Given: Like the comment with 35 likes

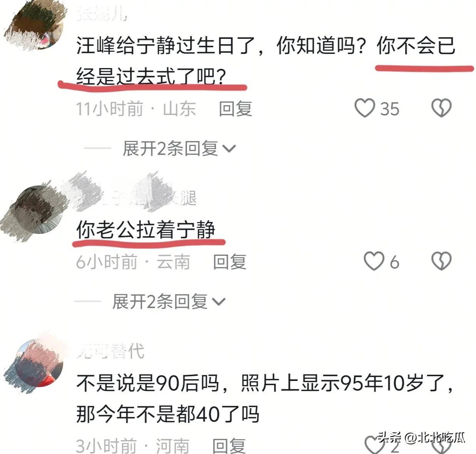Looking at the screenshot, I should click(x=365, y=108).
